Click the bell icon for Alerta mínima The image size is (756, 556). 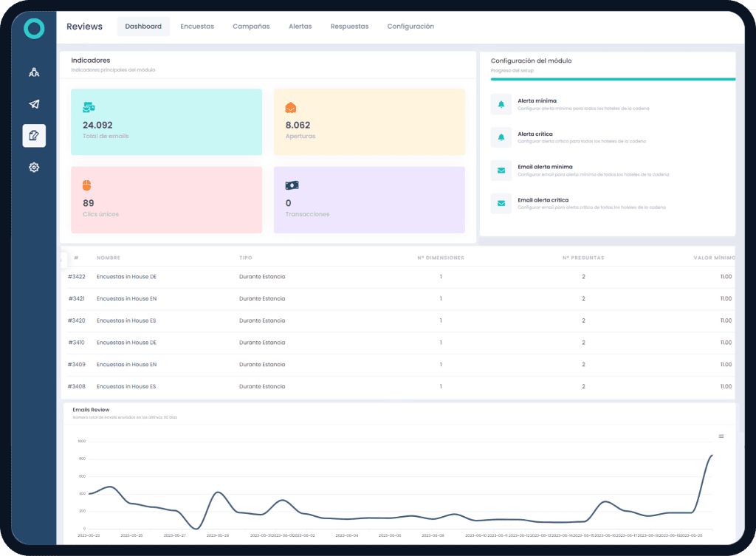tap(501, 104)
